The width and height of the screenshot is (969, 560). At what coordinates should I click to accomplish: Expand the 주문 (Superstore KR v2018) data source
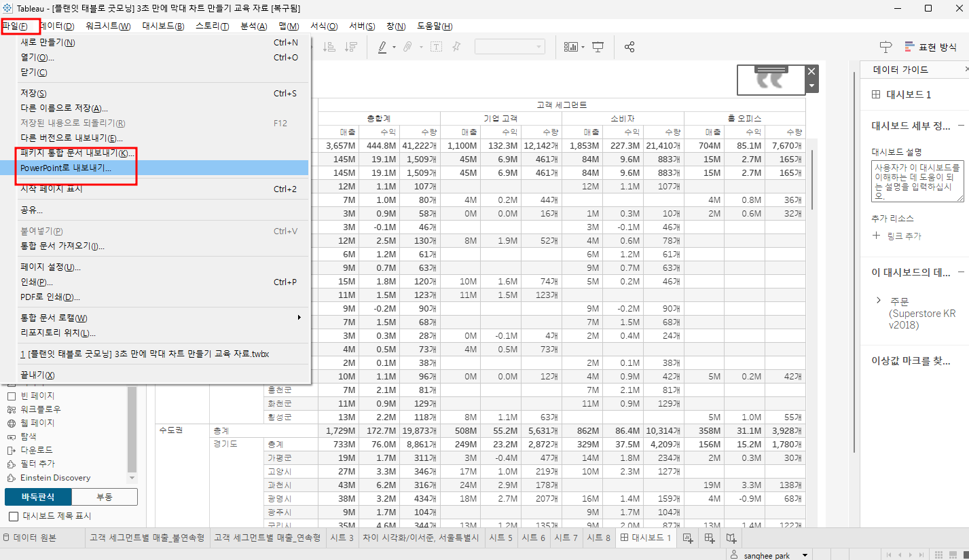(879, 300)
